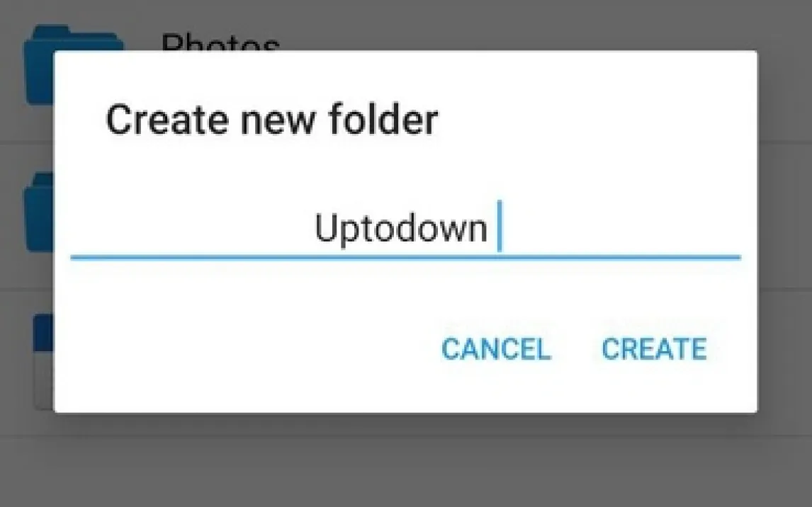This screenshot has height=507, width=812.
Task: Click blank dialog space right of the title
Action: coord(595,120)
